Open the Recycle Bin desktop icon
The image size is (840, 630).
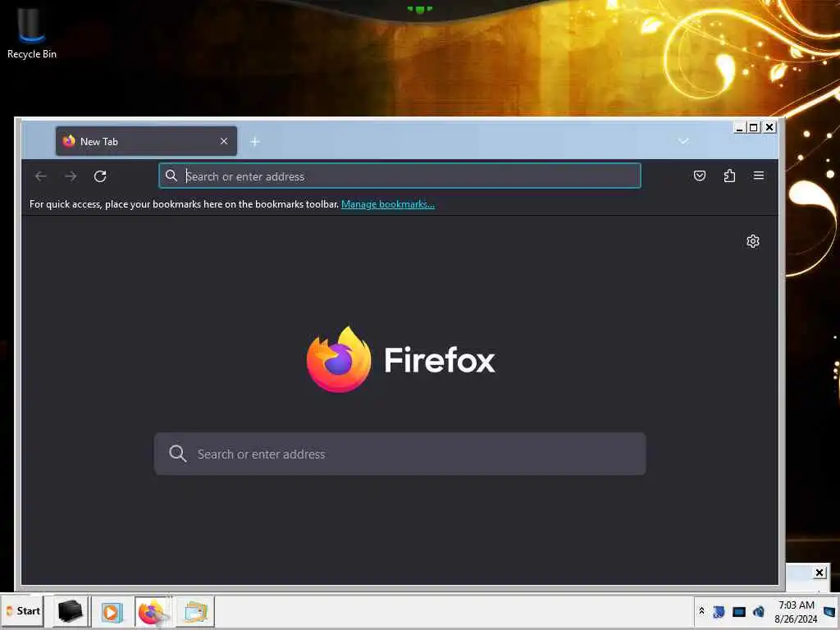tap(32, 33)
